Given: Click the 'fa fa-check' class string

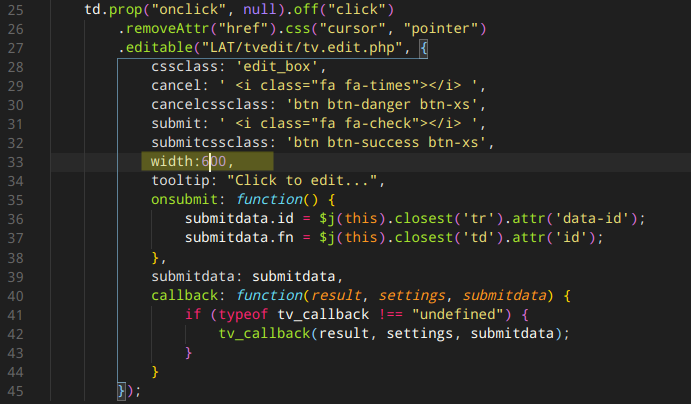Looking at the screenshot, I should click(x=365, y=123).
